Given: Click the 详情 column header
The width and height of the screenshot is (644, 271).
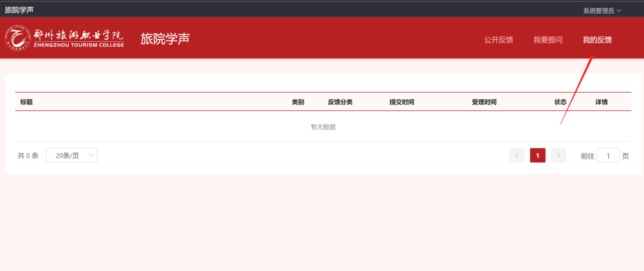Looking at the screenshot, I should [601, 102].
